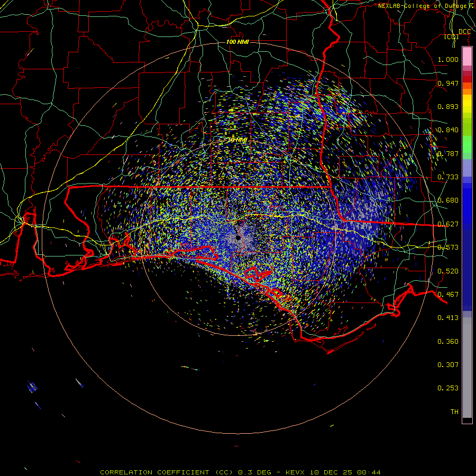Click the 50 NMI range ring label
Viewport: 476px width, 476px height.
click(237, 140)
